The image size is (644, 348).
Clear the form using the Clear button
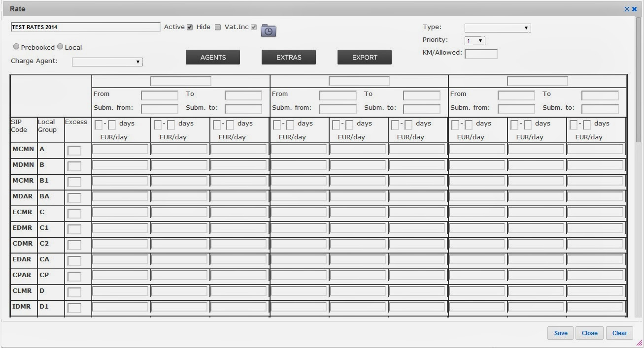point(619,333)
